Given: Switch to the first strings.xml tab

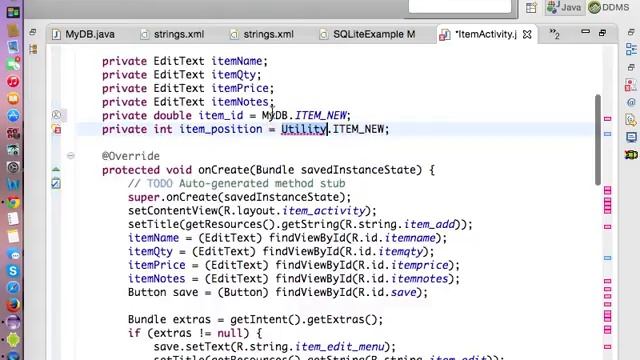Looking at the screenshot, I should point(173,34).
